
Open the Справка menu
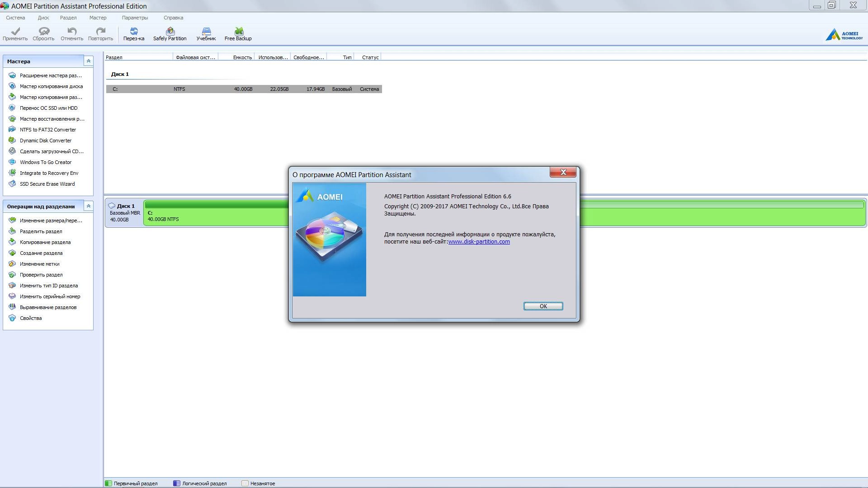[x=173, y=18]
